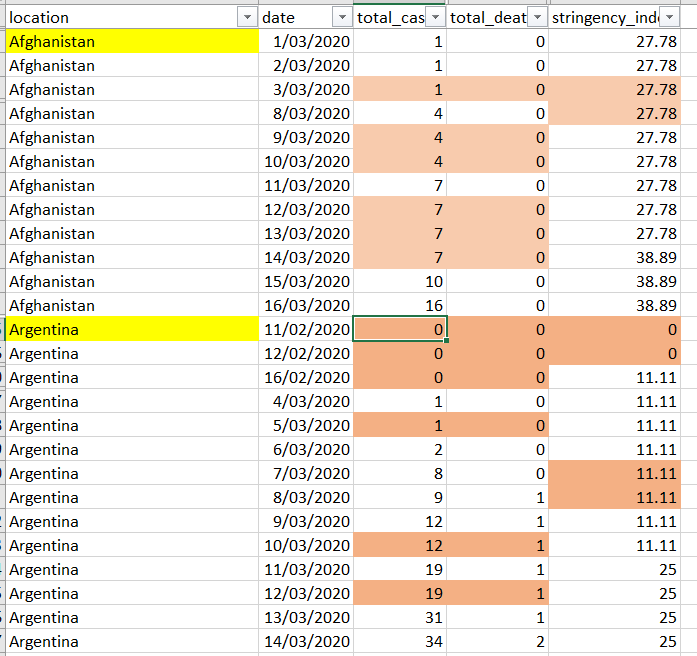This screenshot has width=697, height=656.
Task: Click the Afghanistan date cell 8/03/2020
Action: pos(306,113)
